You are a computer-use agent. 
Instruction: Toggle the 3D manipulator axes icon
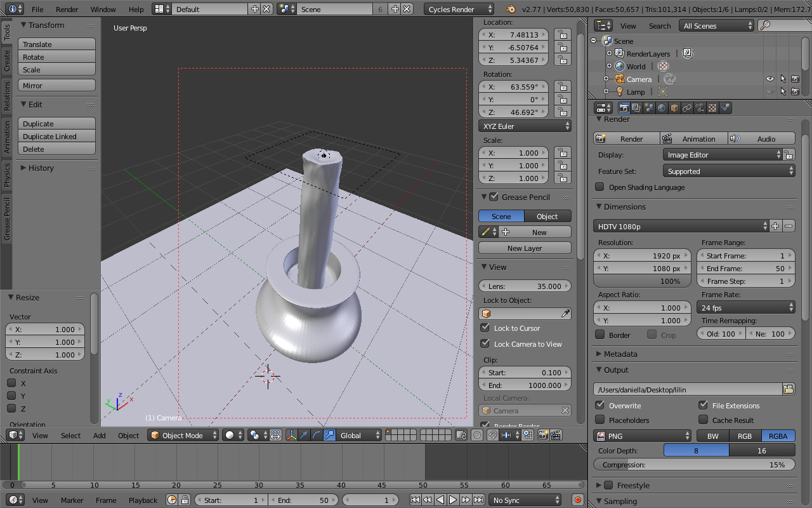[x=291, y=435]
